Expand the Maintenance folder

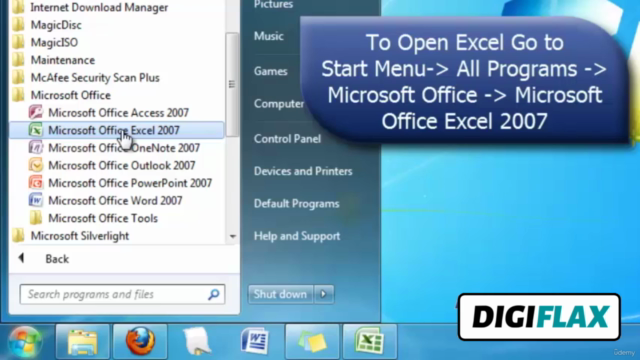63,60
